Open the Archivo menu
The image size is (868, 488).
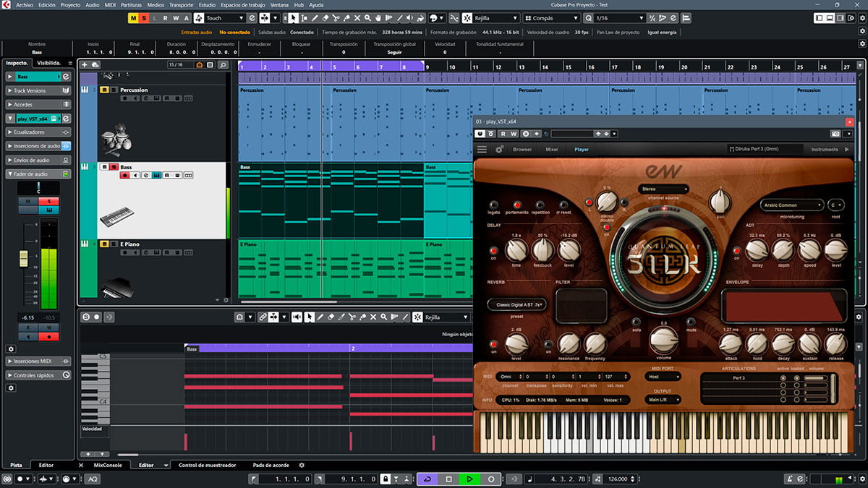point(24,4)
